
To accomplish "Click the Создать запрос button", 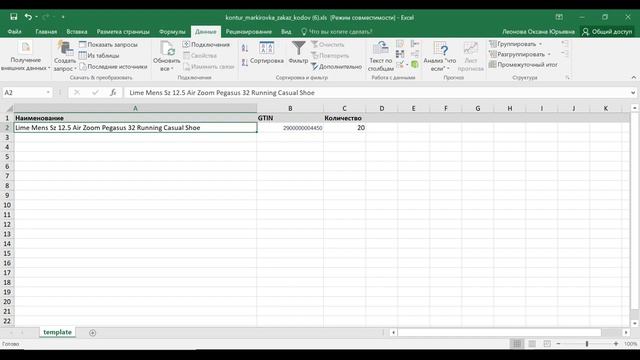I will pos(65,57).
